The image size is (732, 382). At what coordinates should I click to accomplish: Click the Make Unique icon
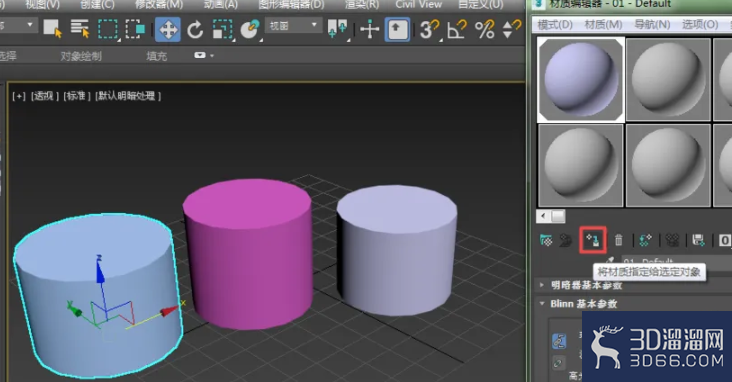(x=672, y=240)
